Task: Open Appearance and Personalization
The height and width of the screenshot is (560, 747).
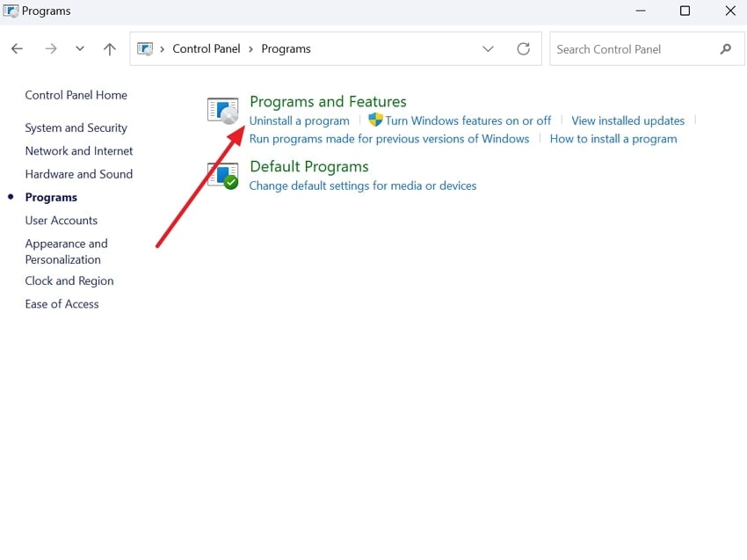Action: click(x=66, y=251)
